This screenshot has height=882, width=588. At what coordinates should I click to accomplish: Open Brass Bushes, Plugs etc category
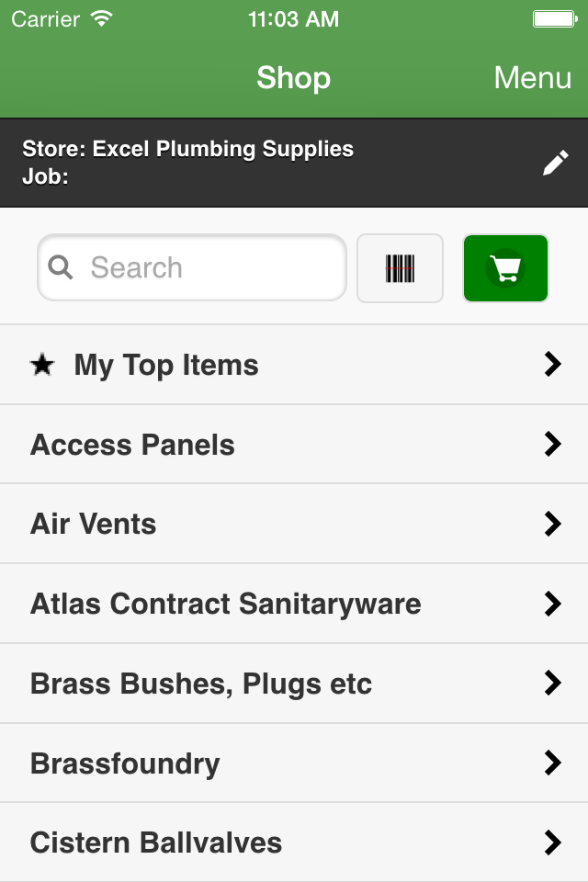294,684
